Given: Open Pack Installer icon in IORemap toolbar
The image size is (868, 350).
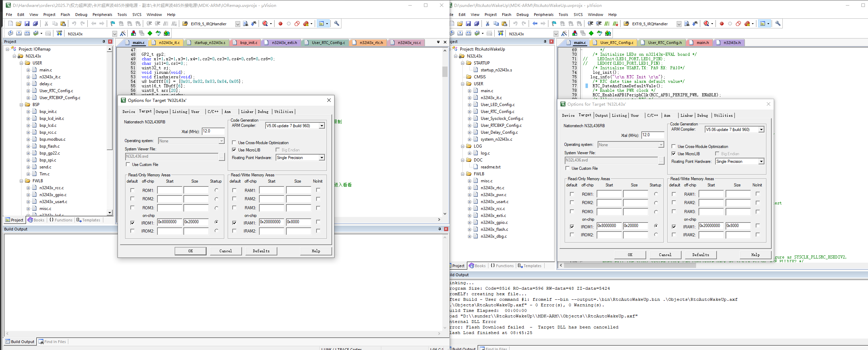Looking at the screenshot, I should click(167, 33).
